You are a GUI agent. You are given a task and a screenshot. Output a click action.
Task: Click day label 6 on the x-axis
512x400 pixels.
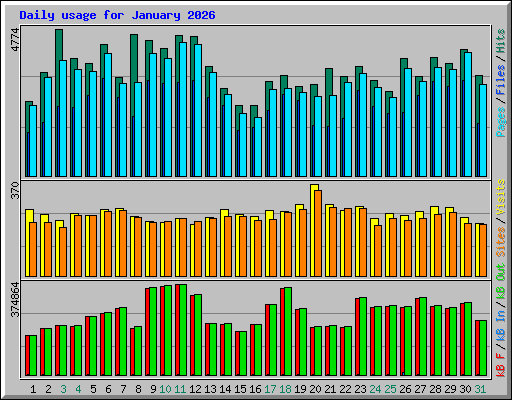pyautogui.click(x=108, y=389)
